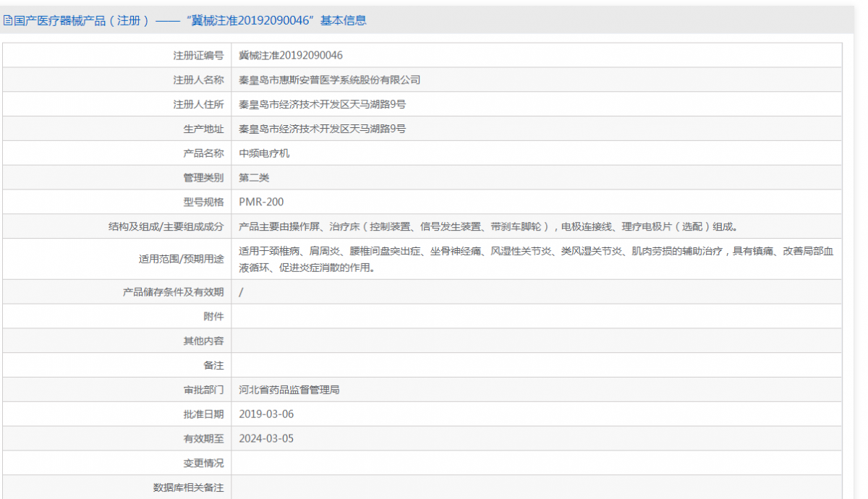The width and height of the screenshot is (868, 499).
Task: Click the 产品名称 label
Action: point(204,153)
